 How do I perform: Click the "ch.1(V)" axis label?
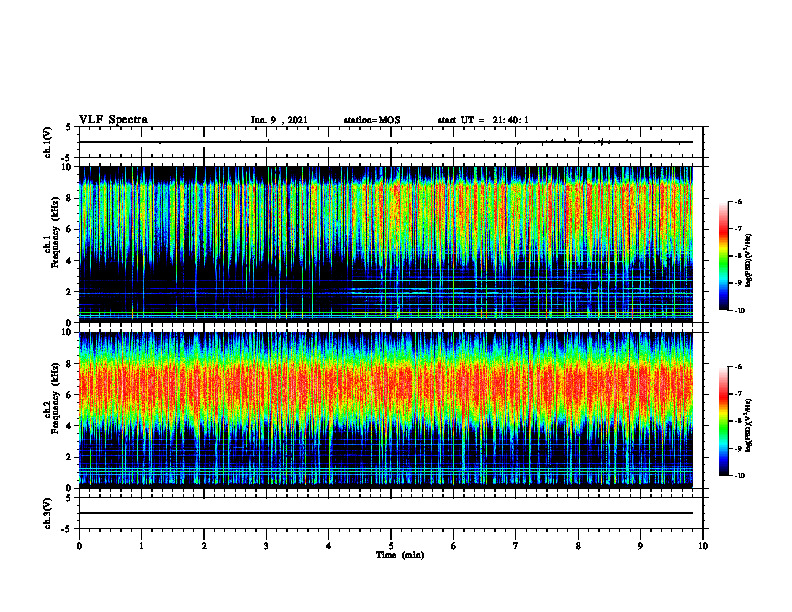48,142
